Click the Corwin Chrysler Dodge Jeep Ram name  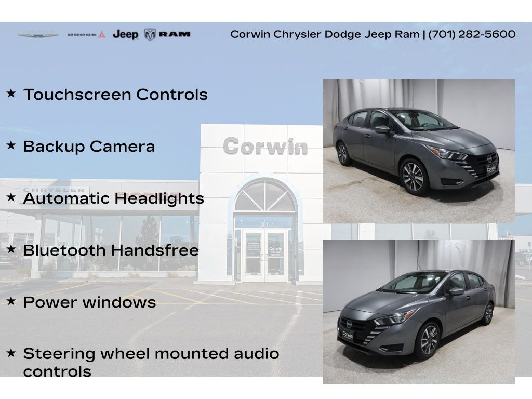click(324, 34)
